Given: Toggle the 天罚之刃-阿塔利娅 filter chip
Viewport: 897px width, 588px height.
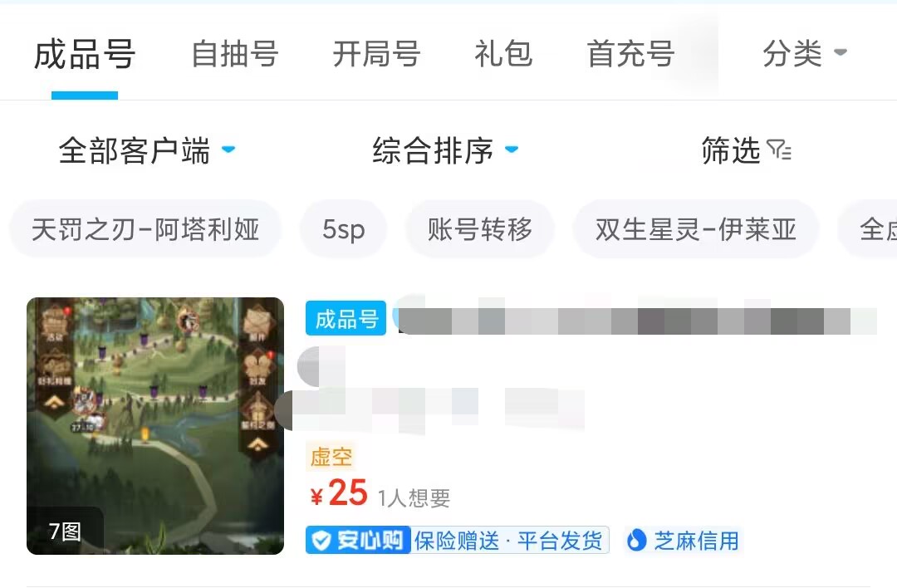Looking at the screenshot, I should pos(145,229).
